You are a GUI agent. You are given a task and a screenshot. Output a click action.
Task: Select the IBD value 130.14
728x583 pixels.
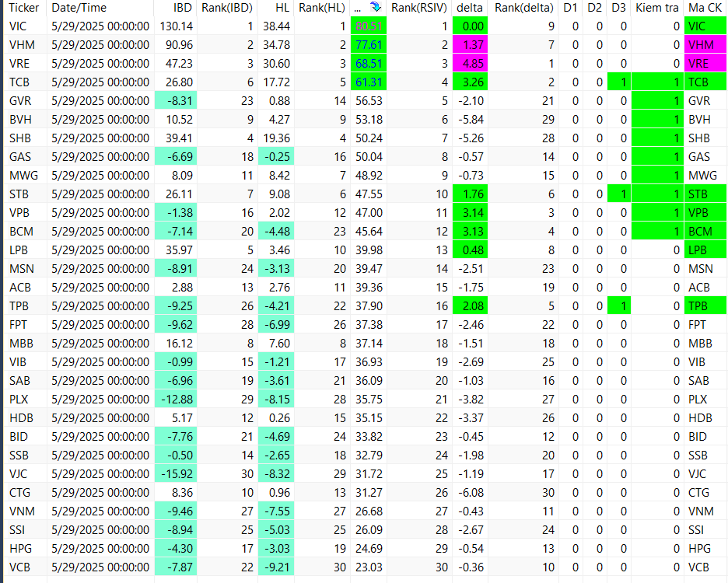(x=176, y=26)
